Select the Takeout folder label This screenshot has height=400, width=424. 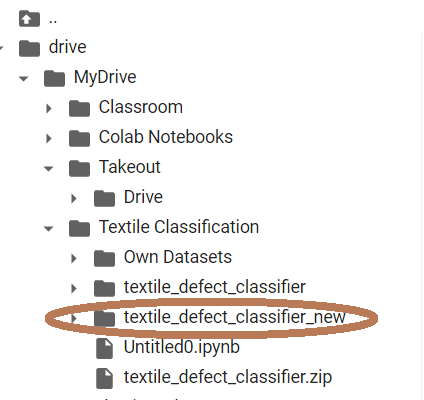[x=130, y=167]
